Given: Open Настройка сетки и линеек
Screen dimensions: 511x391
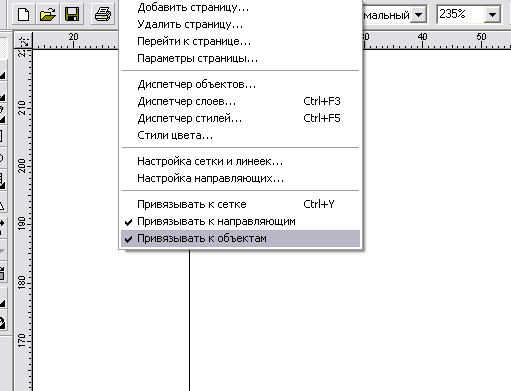Looking at the screenshot, I should pos(241,161).
